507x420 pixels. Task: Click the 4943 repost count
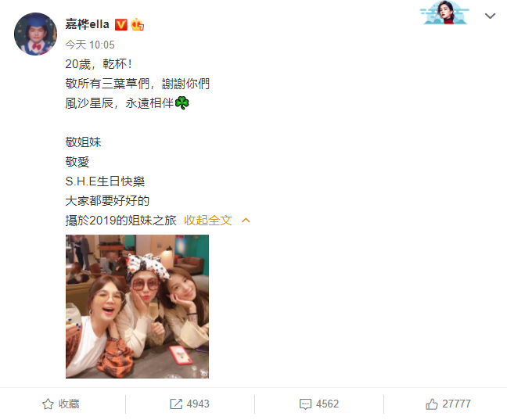pyautogui.click(x=198, y=404)
